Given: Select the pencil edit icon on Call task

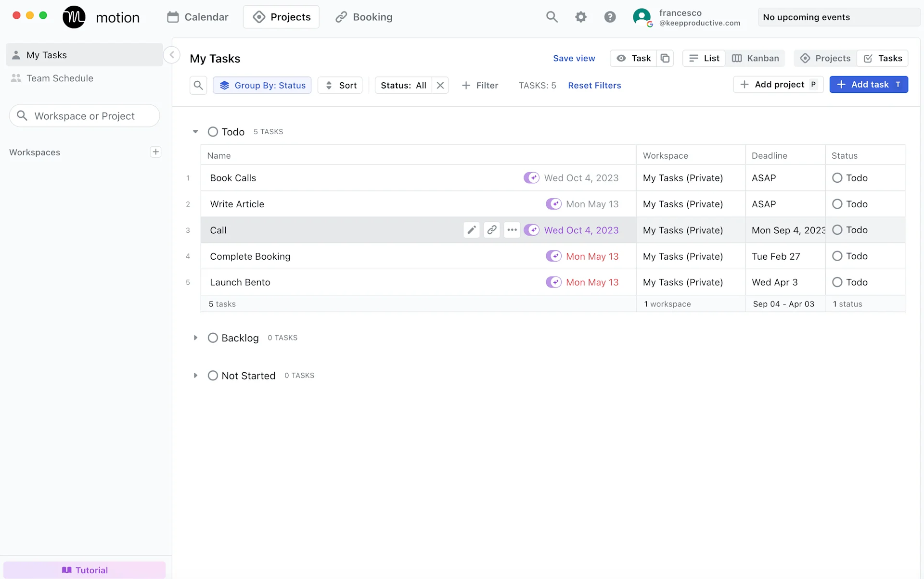Looking at the screenshot, I should 471,230.
